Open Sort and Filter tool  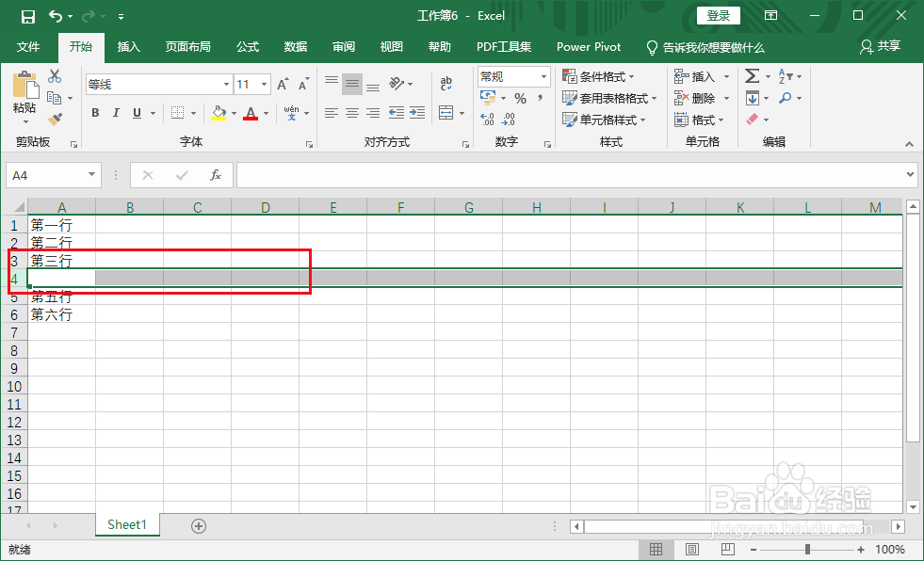coord(785,76)
